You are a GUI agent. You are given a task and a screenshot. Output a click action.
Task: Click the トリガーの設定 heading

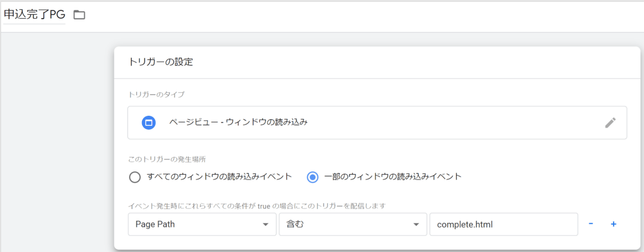coord(161,62)
